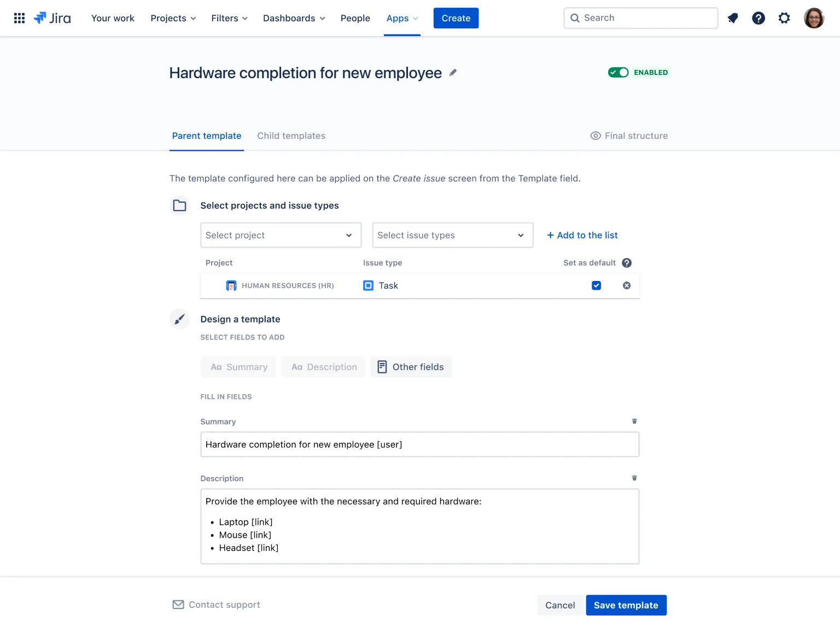The height and width of the screenshot is (633, 840).
Task: Open the Jira app switcher grid
Action: [19, 17]
